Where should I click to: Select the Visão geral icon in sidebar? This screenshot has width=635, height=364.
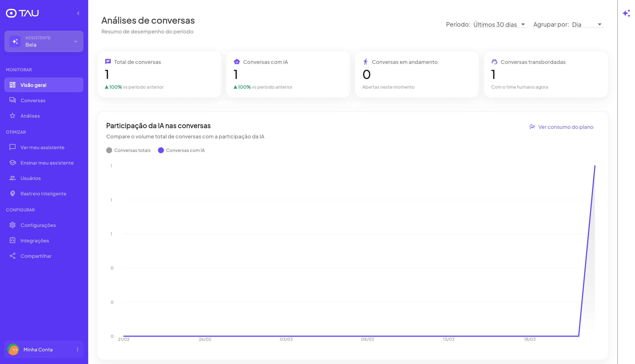point(12,85)
